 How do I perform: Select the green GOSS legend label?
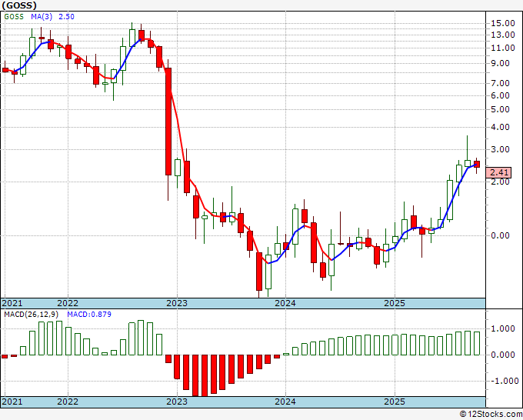click(x=14, y=17)
